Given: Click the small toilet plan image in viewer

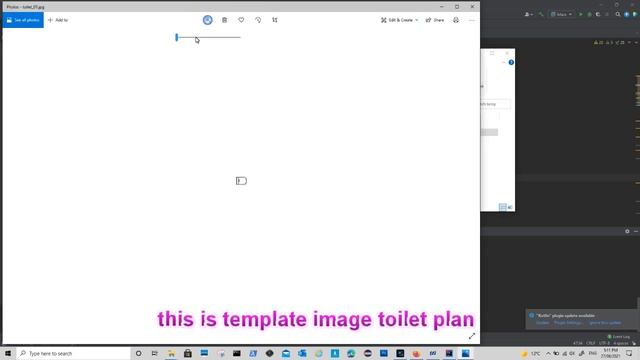Looking at the screenshot, I should point(241,181).
